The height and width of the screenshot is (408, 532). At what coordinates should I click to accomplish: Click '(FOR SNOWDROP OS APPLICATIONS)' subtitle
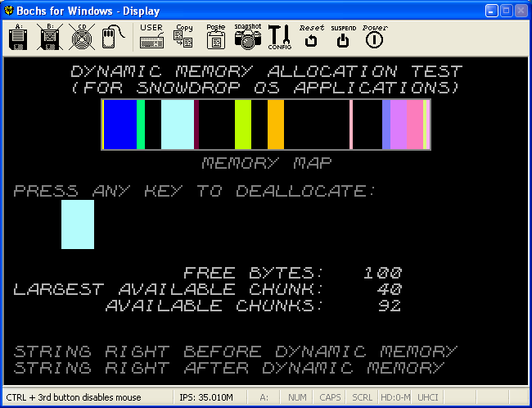pos(267,88)
